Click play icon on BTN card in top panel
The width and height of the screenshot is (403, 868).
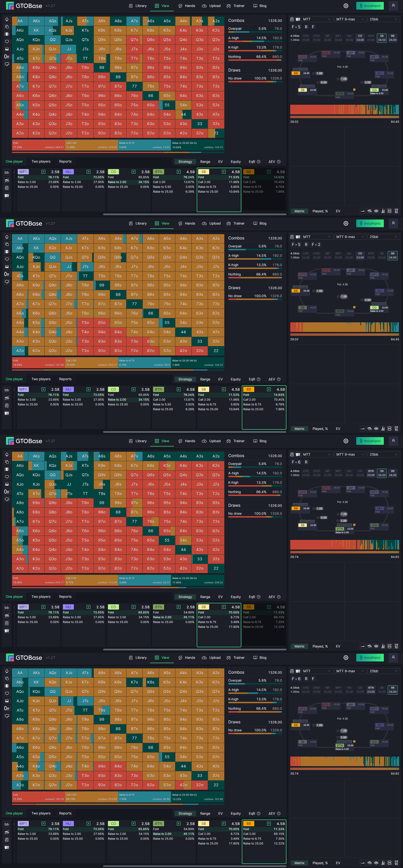coord(179,172)
